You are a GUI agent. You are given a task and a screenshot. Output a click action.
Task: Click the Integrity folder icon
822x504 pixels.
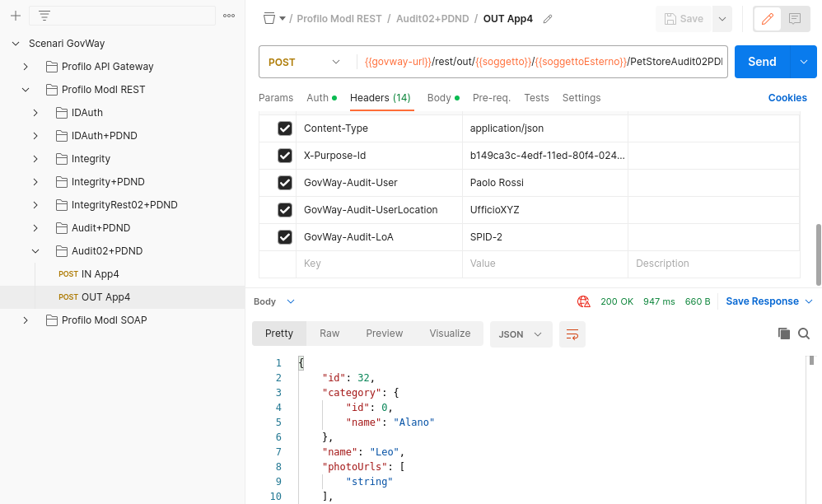(x=61, y=159)
